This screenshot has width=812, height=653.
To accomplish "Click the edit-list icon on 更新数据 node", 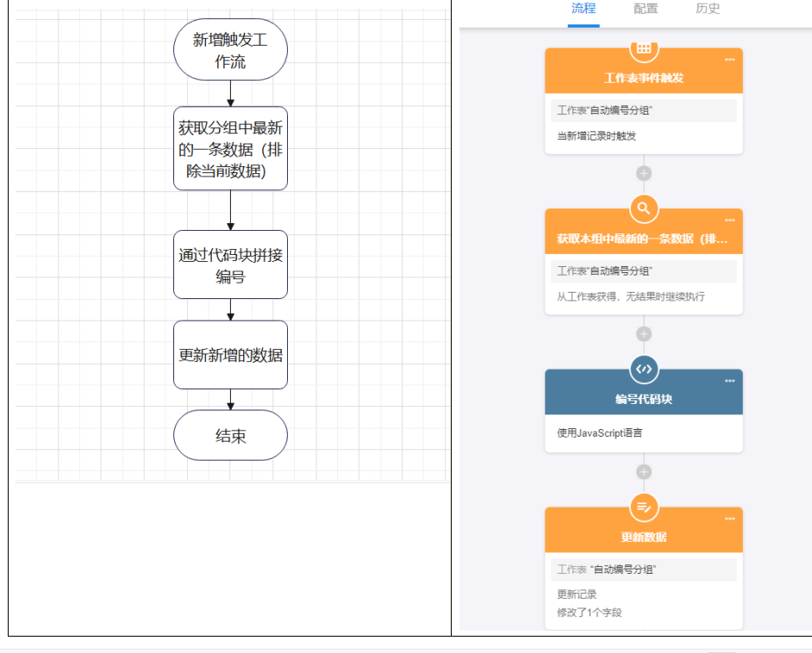I will pyautogui.click(x=644, y=507).
